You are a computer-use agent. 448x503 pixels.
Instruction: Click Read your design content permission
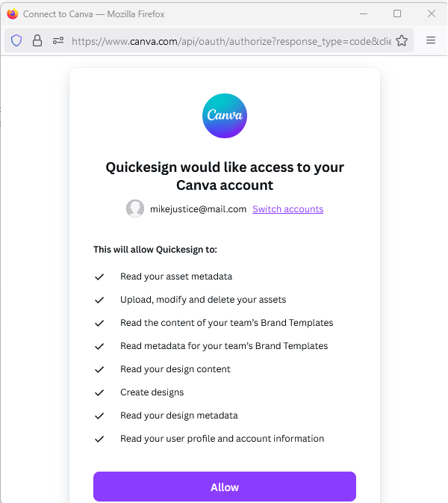(x=175, y=369)
